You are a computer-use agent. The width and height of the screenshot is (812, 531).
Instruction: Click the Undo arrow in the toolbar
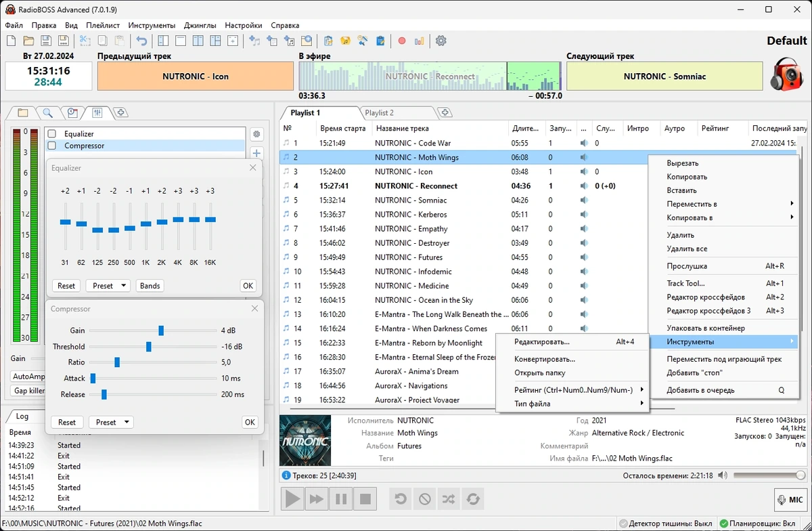(x=141, y=41)
